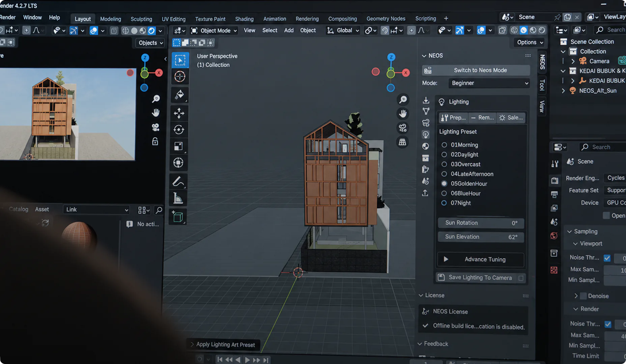Image resolution: width=626 pixels, height=364 pixels.
Task: Click play button in timeline
Action: 247,360
